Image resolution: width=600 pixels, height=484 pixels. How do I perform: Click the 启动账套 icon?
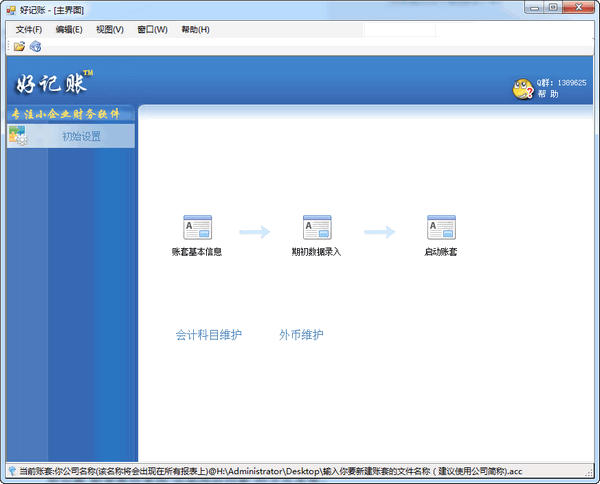441,227
